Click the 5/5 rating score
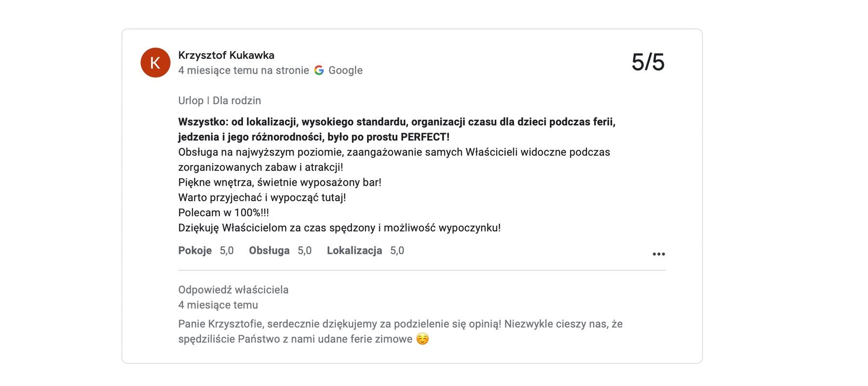This screenshot has height=386, width=868. tap(648, 62)
